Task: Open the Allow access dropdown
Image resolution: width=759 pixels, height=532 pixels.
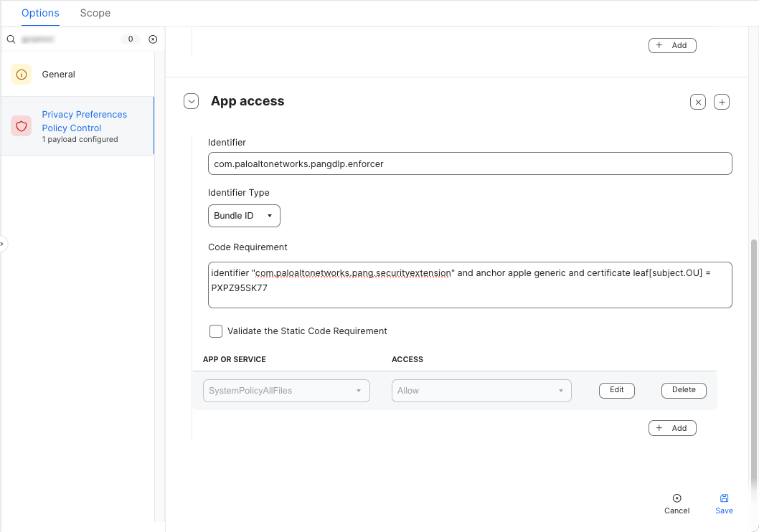Action: 481,391
